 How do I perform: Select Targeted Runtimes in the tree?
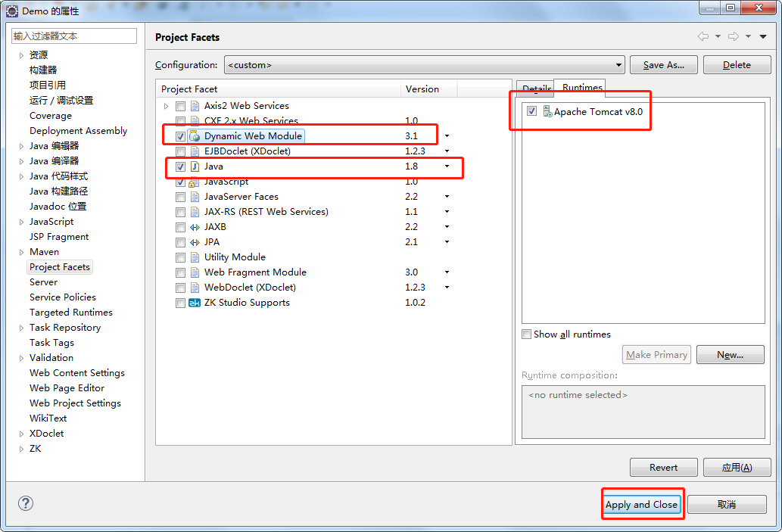[71, 312]
